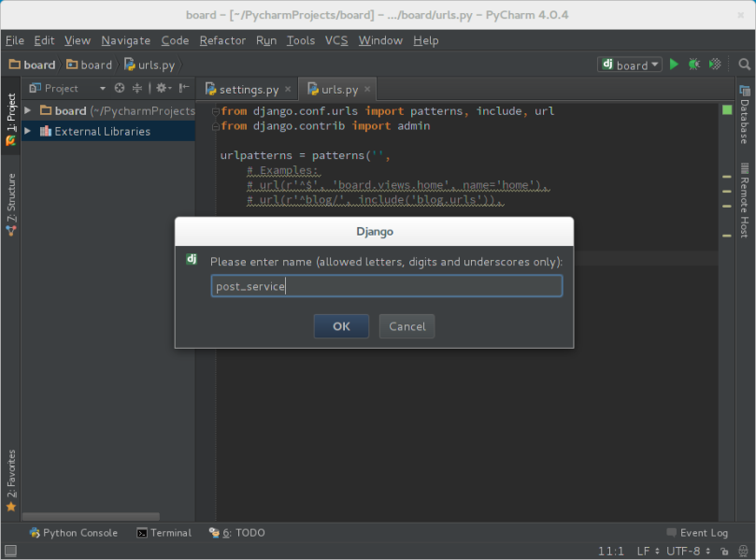Click the topmost yellow warning stripe in the editor gutter
Image resolution: width=756 pixels, height=560 pixels.
click(x=727, y=177)
